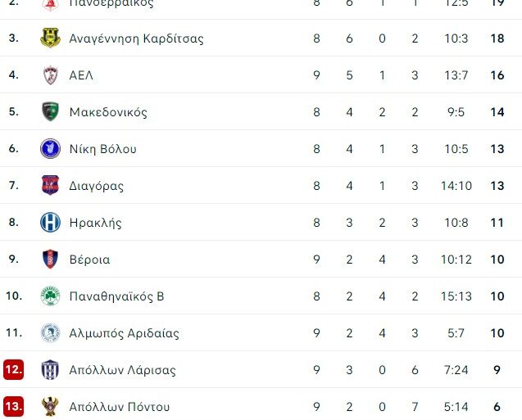Select the Νίκη Βόλου team name
Image resolution: width=522 pixels, height=420 pixels.
click(102, 149)
